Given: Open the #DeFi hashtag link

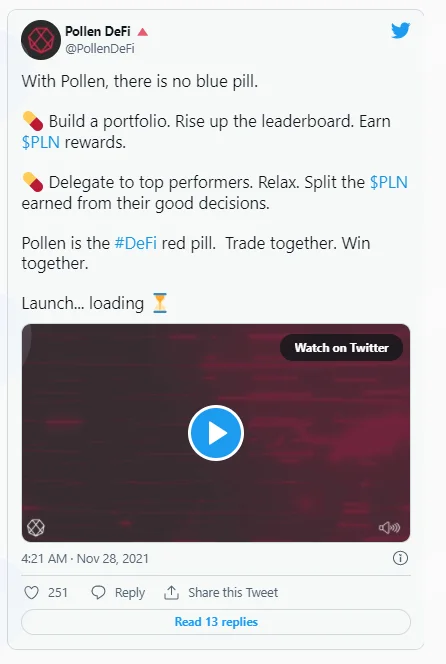Looking at the screenshot, I should tap(136, 243).
